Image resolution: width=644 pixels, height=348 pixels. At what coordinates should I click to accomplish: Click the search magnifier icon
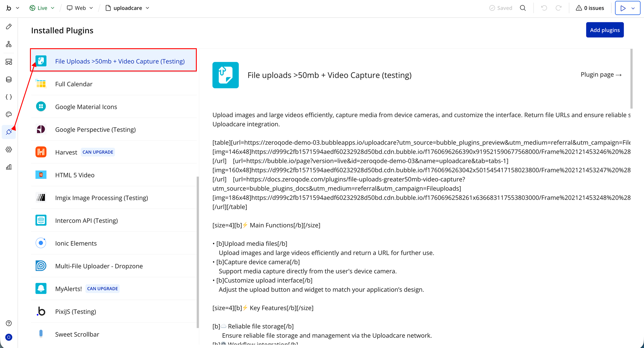pos(523,8)
